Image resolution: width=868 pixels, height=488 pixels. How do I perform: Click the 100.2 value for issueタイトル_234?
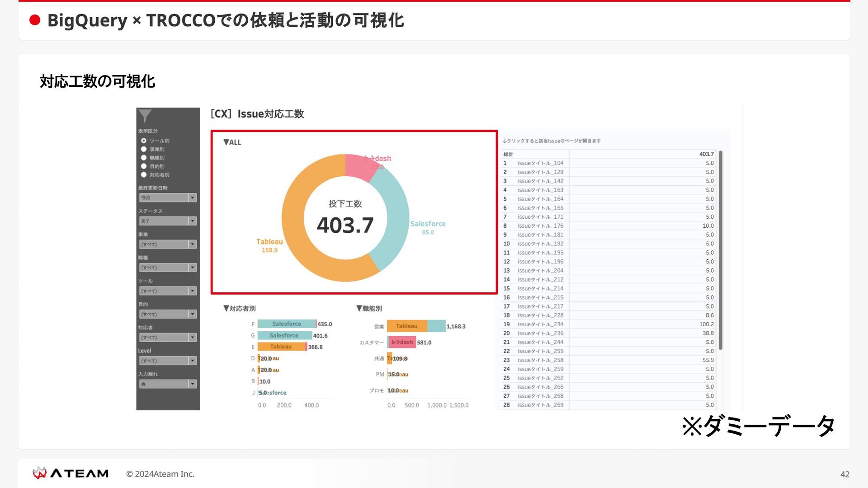coord(707,324)
